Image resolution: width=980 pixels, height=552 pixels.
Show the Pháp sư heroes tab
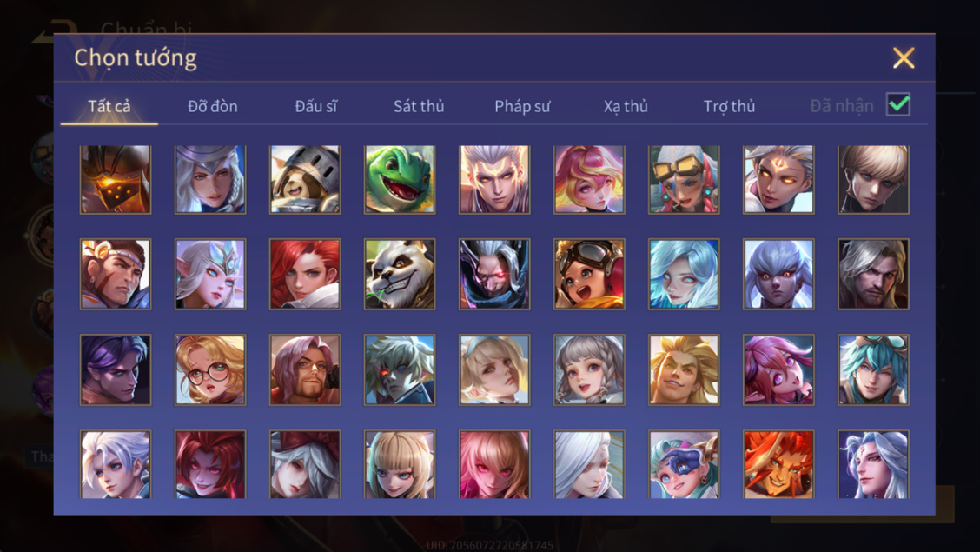(522, 106)
